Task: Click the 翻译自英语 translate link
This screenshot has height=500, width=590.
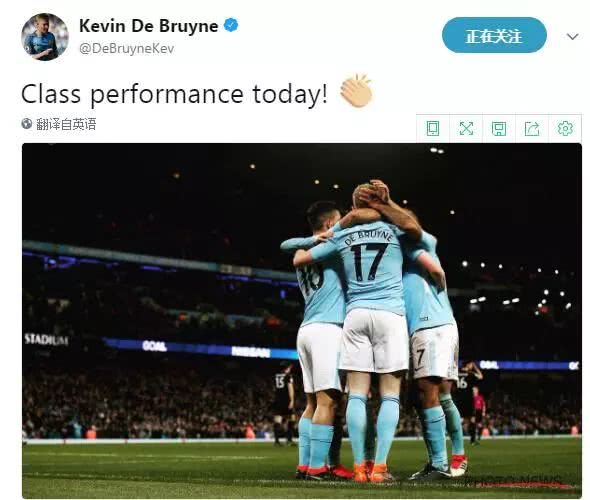Action: coord(66,124)
